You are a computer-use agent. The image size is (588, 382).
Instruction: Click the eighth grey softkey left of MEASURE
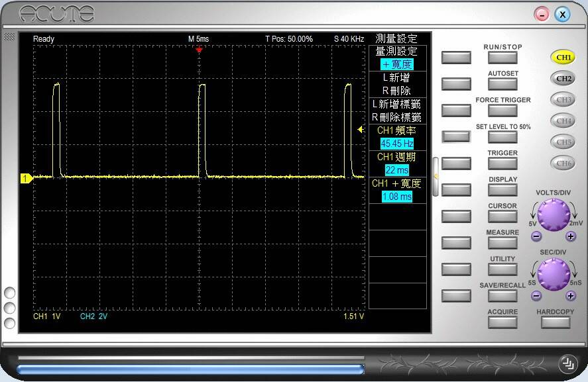pyautogui.click(x=456, y=243)
